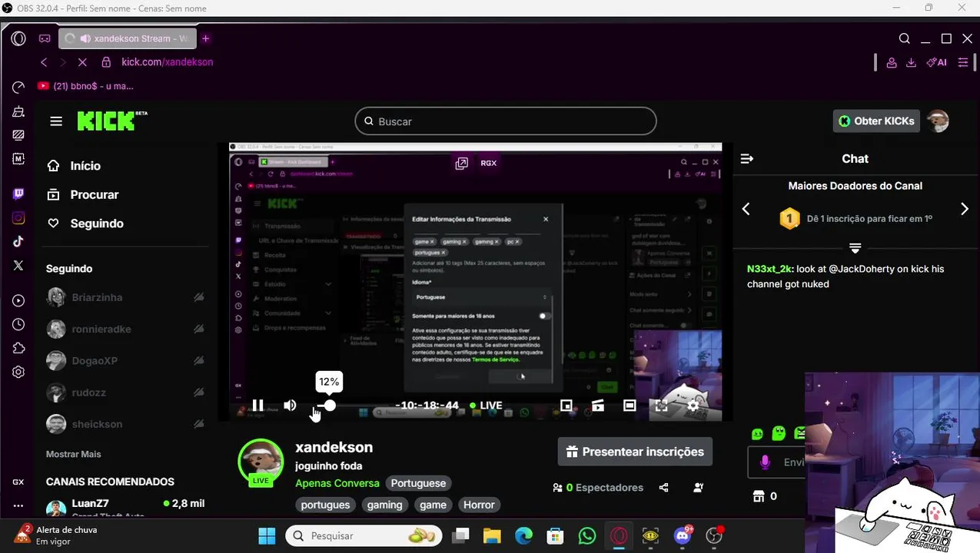Image resolution: width=980 pixels, height=553 pixels.
Task: Open picture-in-picture mini player
Action: [x=566, y=406]
